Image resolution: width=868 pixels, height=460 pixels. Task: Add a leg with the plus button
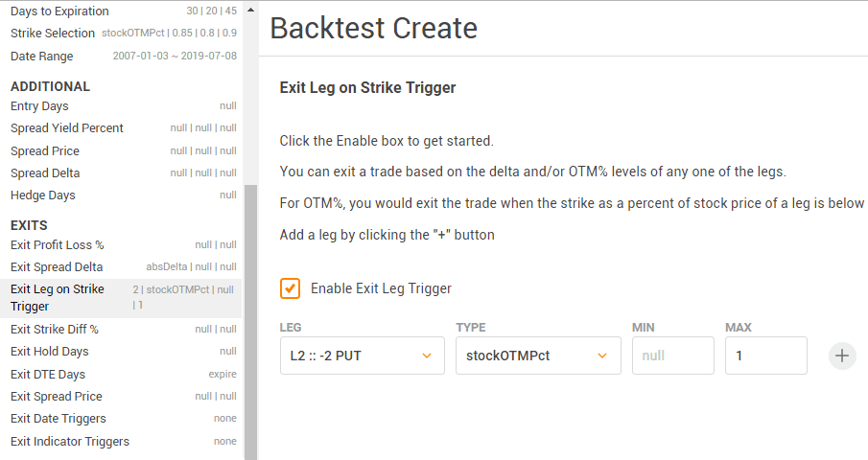pos(842,356)
